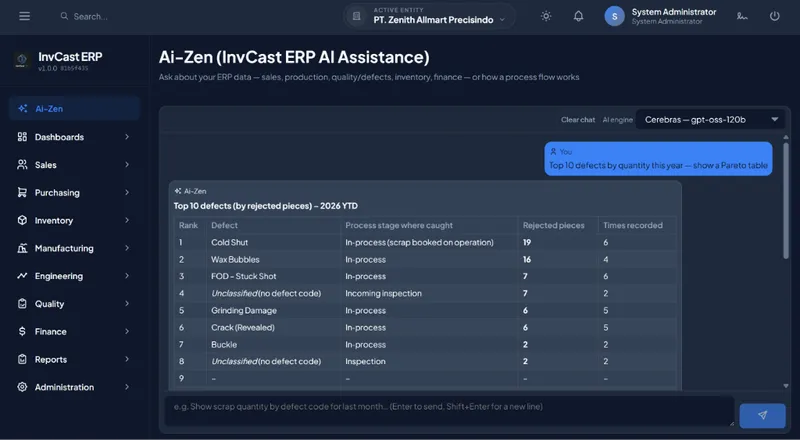The height and width of the screenshot is (440, 800).
Task: Open the Sales sidebar item
Action: 74,165
